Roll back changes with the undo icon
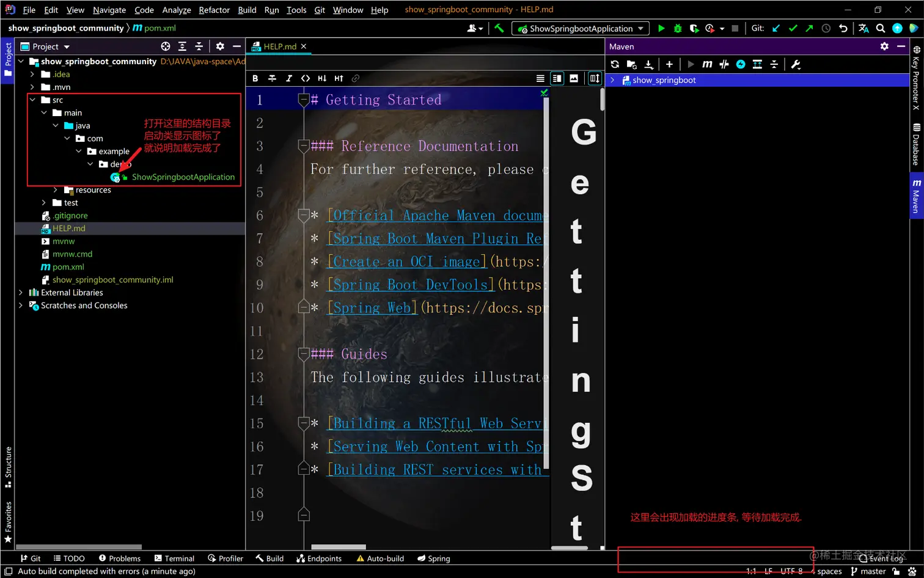924x578 pixels. [x=843, y=28]
